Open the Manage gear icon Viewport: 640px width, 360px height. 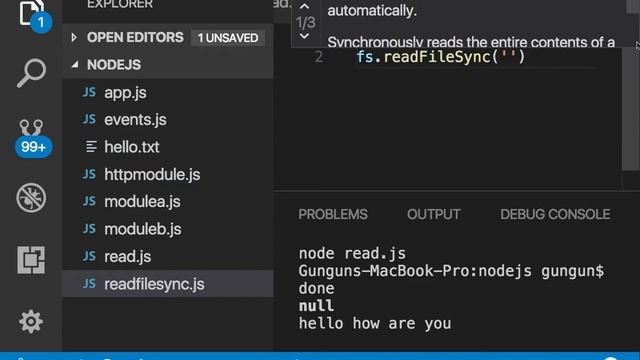pos(31,322)
